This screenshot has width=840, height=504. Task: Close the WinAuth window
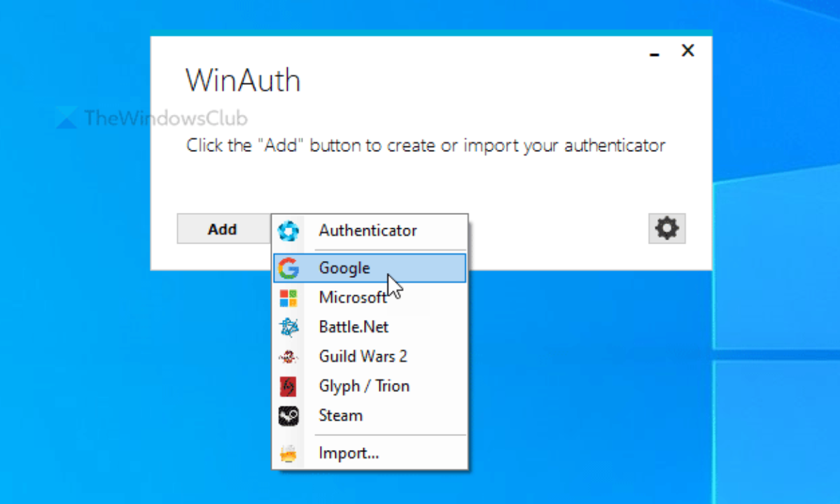688,50
